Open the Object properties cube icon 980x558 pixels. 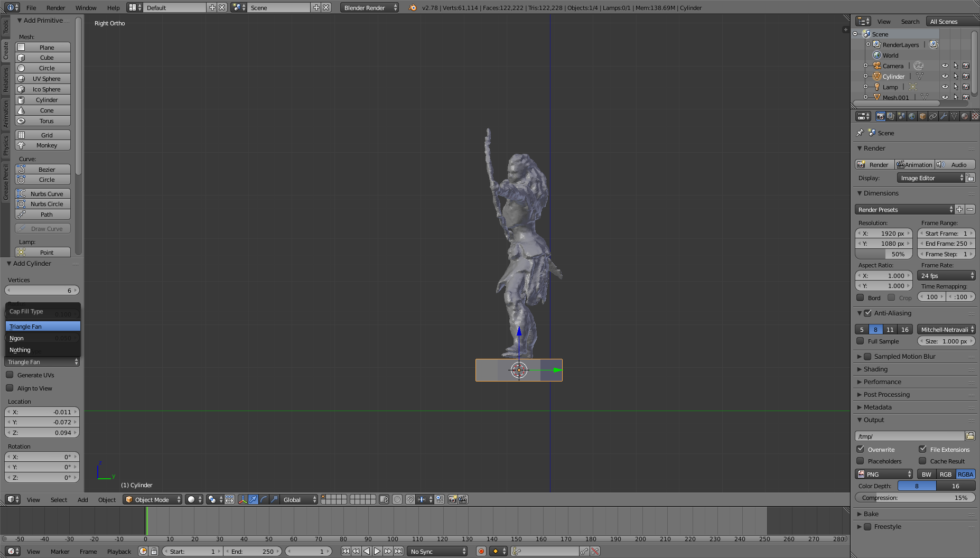[x=922, y=116]
